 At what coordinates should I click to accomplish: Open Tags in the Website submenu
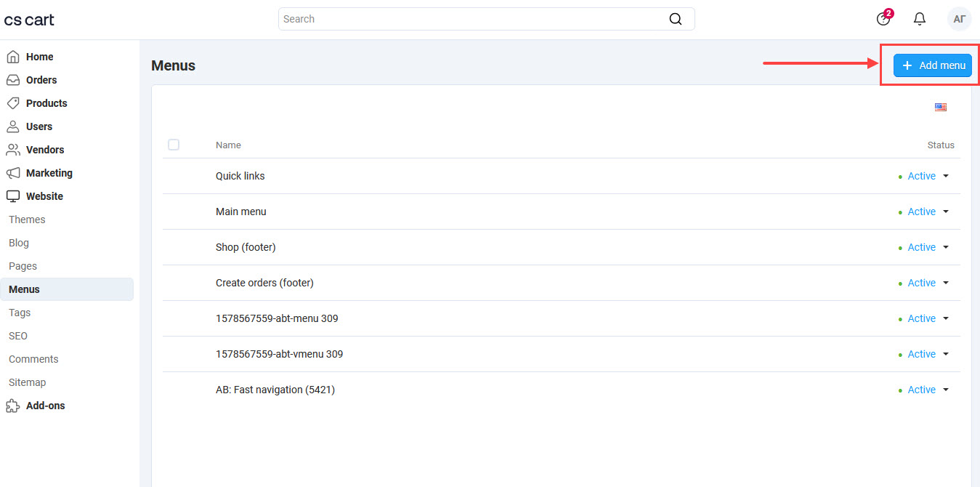click(x=20, y=313)
